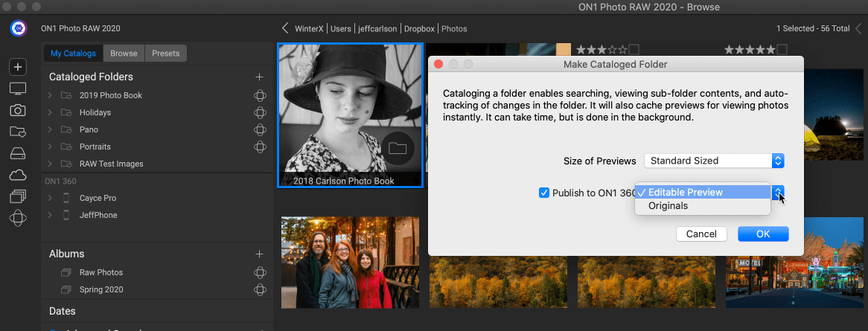Click the five-star rating row
The image size is (868, 331).
(750, 50)
